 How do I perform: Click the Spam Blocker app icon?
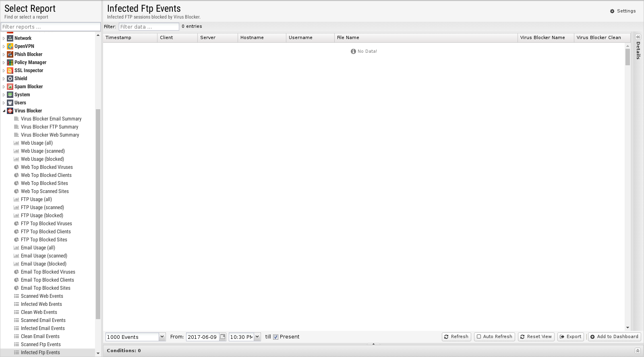pyautogui.click(x=10, y=87)
